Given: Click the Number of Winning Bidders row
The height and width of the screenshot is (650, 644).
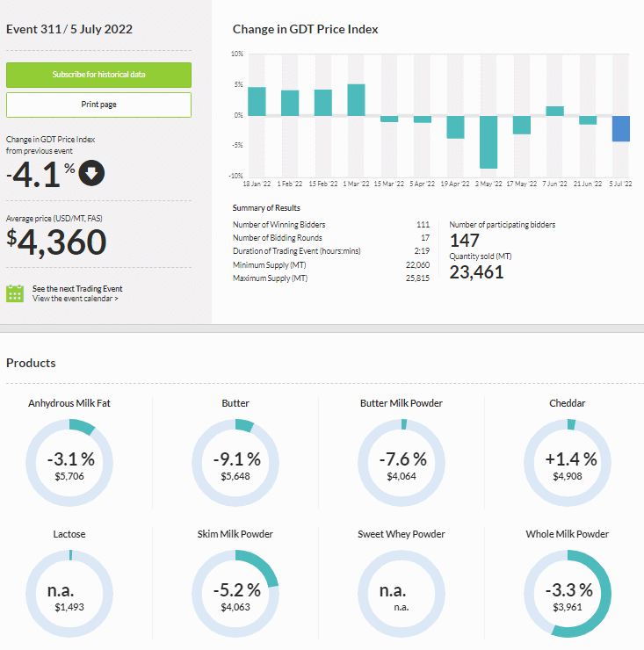Looking at the screenshot, I should 331,225.
